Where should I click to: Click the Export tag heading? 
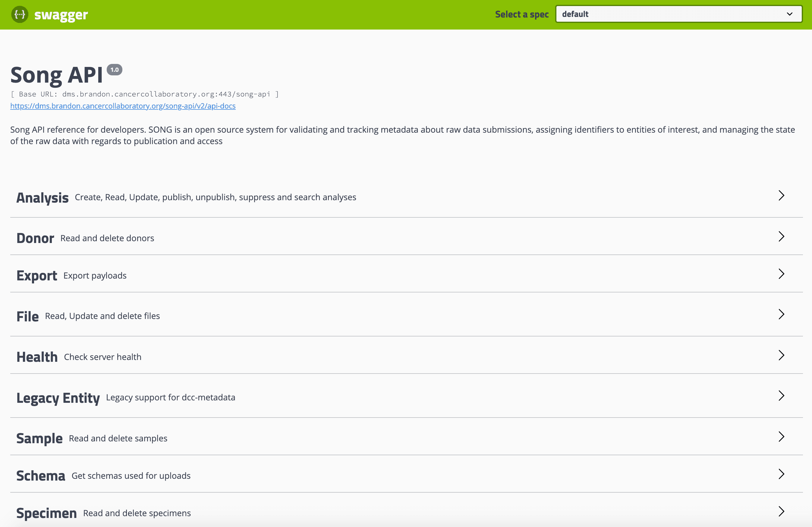pos(37,276)
